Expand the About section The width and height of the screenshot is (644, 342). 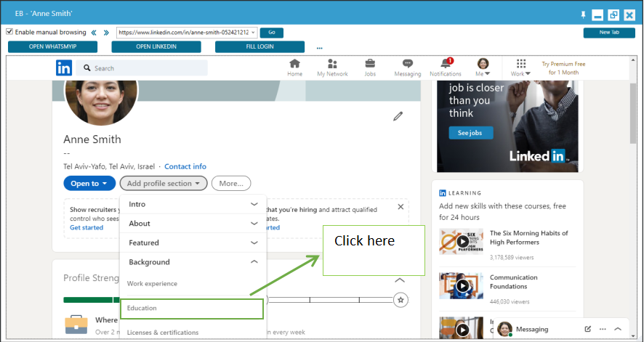193,224
